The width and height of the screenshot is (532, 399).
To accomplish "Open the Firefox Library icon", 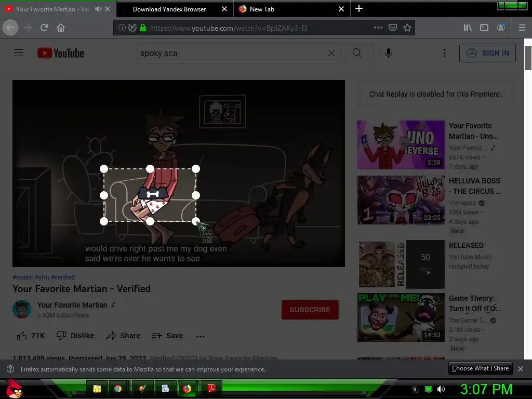I will tap(468, 28).
